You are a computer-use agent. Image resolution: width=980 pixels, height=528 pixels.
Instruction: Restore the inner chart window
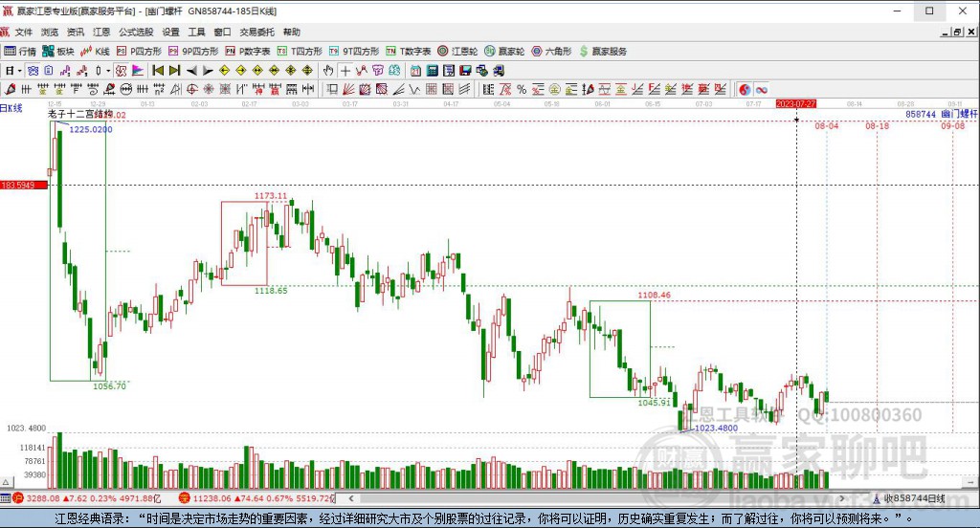coord(957,32)
